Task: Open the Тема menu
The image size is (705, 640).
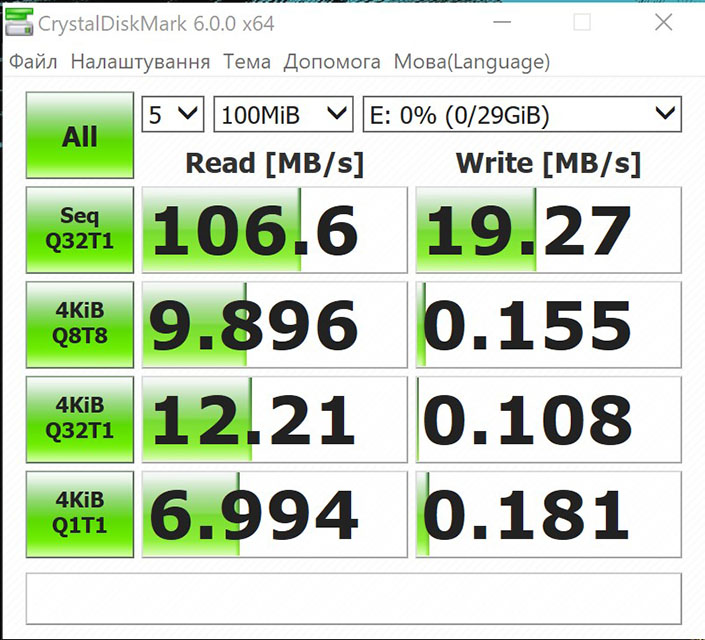Action: click(x=247, y=62)
